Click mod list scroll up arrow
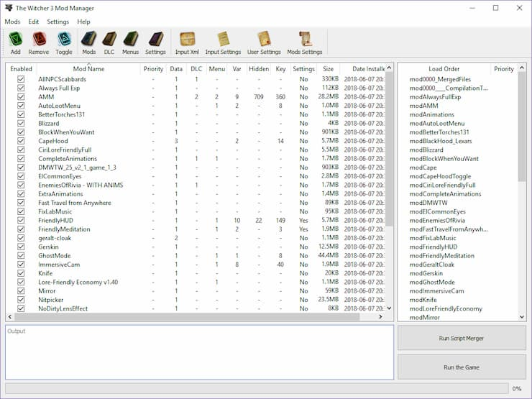 [x=389, y=68]
